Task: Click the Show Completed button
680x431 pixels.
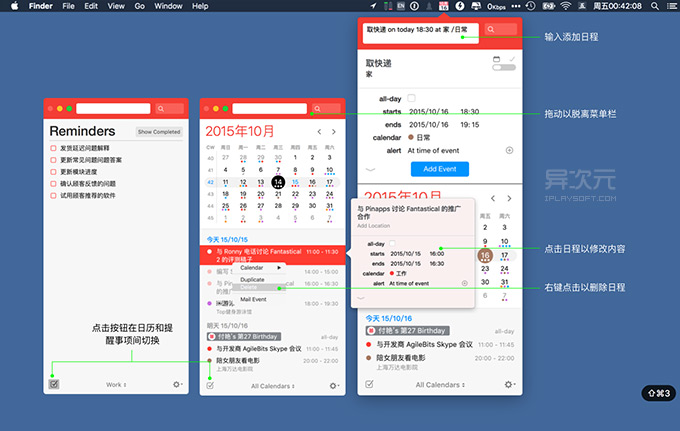Action: point(159,132)
